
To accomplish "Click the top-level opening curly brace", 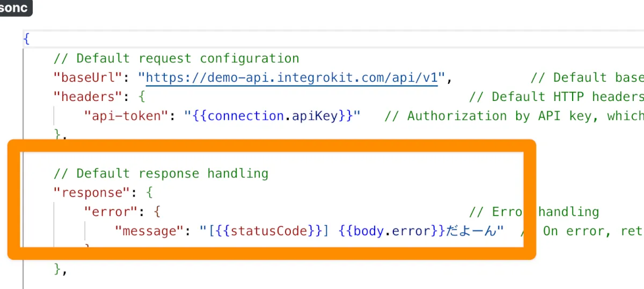I will 26,39.
